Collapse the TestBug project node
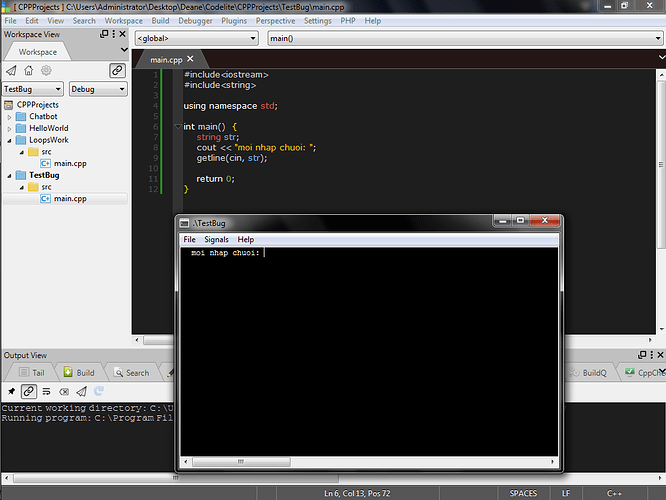This screenshot has height=500, width=666. 9,175
